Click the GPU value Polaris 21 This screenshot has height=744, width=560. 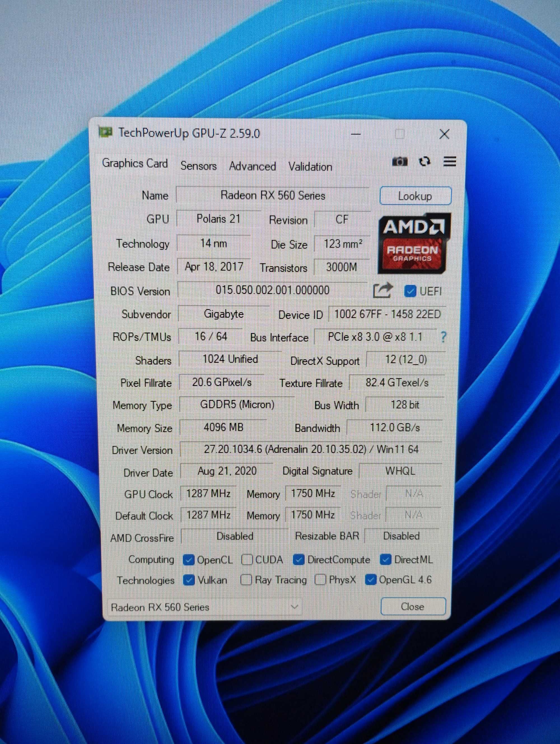(218, 219)
